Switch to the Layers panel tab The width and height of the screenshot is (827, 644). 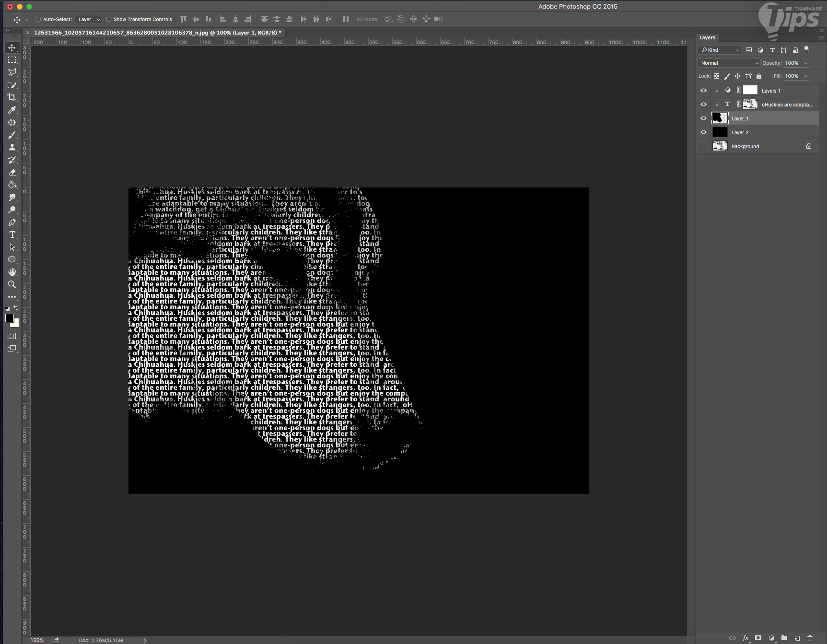[707, 37]
